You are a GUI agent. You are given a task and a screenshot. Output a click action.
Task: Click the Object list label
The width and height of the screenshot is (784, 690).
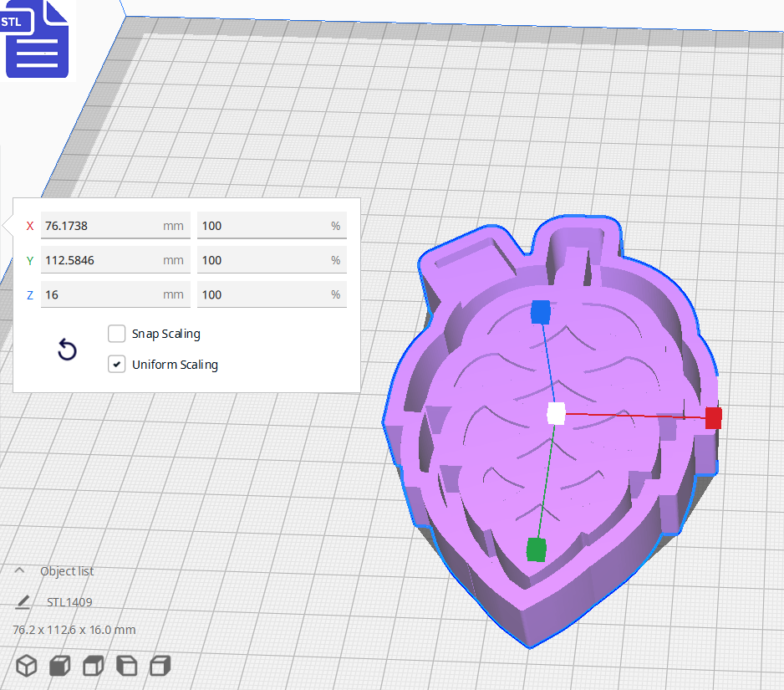click(68, 570)
